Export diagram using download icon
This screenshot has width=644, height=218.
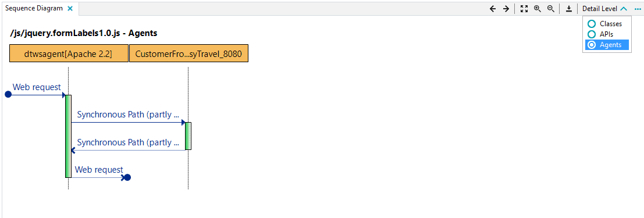point(569,9)
